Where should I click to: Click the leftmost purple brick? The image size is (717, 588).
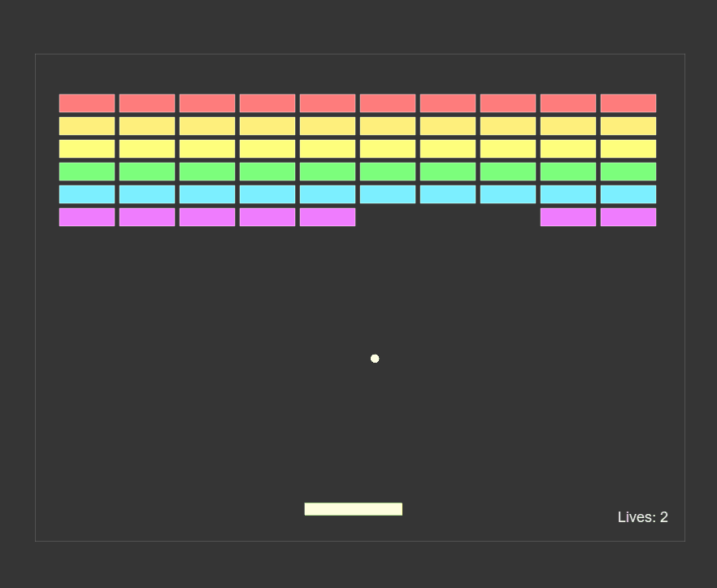point(87,217)
